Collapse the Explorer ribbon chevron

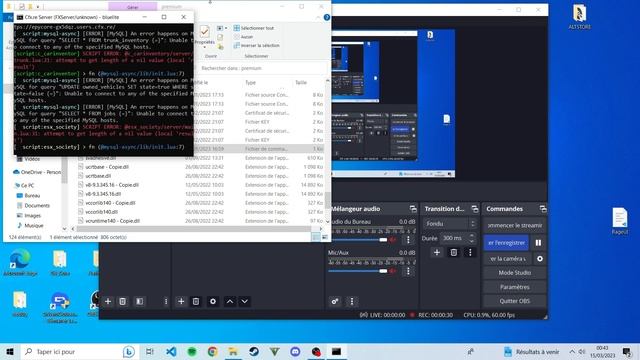[318, 18]
